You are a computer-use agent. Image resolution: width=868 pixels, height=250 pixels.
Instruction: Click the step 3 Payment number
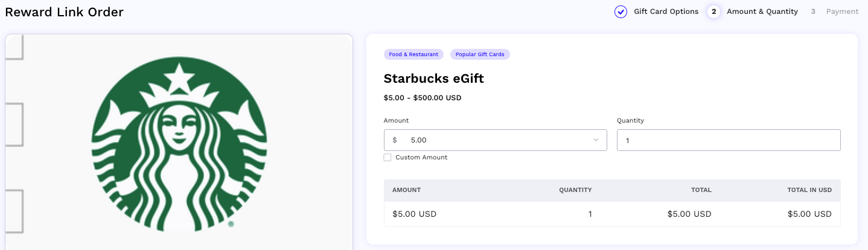pos(813,11)
